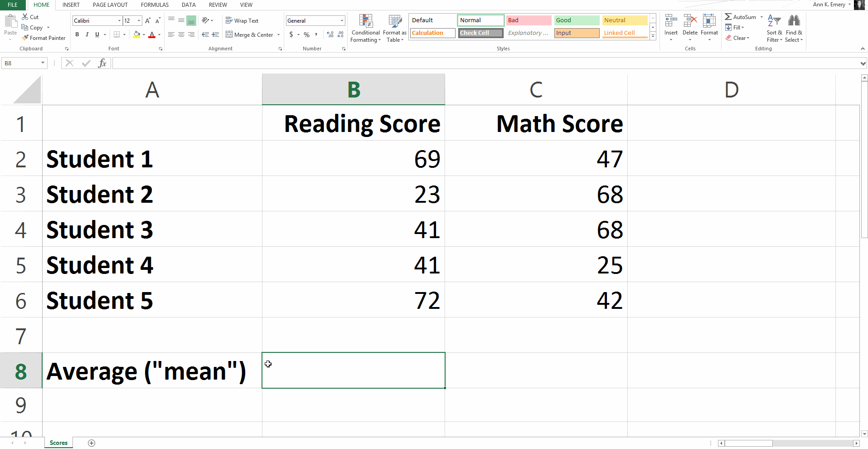Toggle bold formatting
This screenshot has height=449, width=868.
77,34
